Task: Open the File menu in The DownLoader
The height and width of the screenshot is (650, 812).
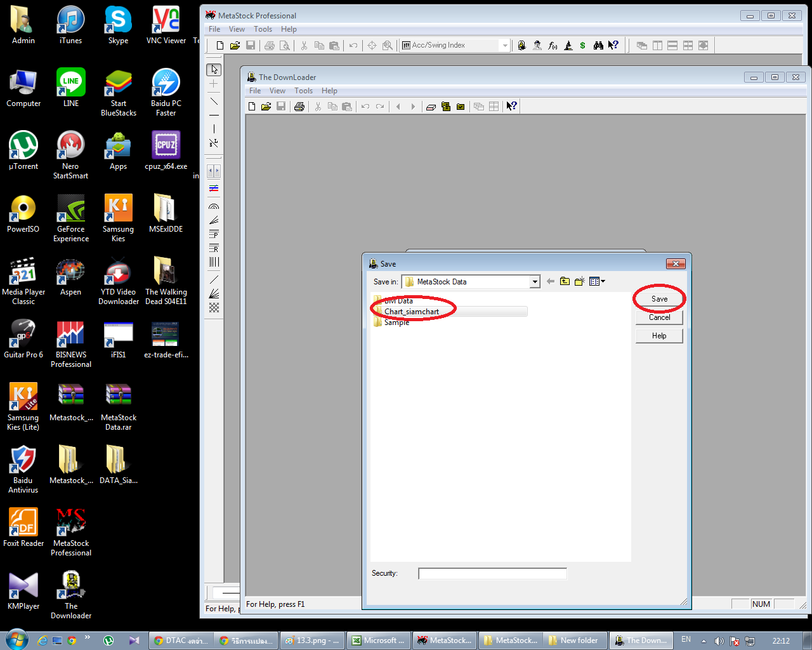Action: click(255, 91)
